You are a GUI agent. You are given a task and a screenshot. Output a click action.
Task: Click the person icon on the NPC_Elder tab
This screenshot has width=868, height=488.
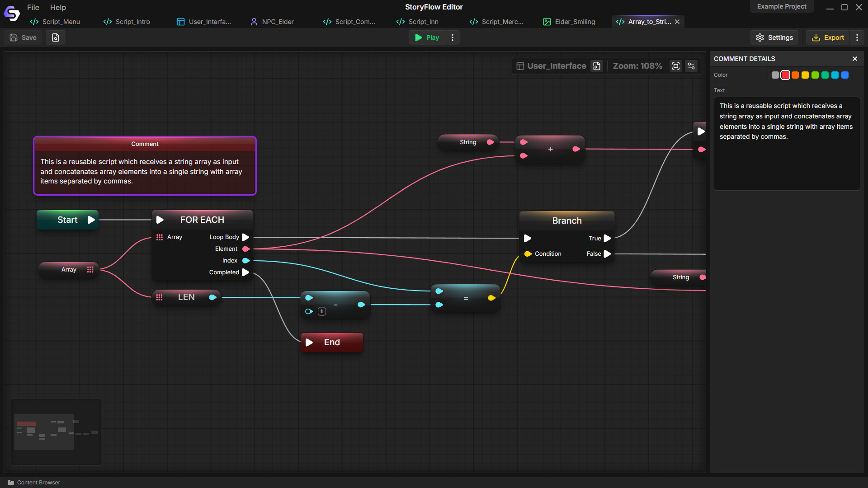click(x=253, y=21)
